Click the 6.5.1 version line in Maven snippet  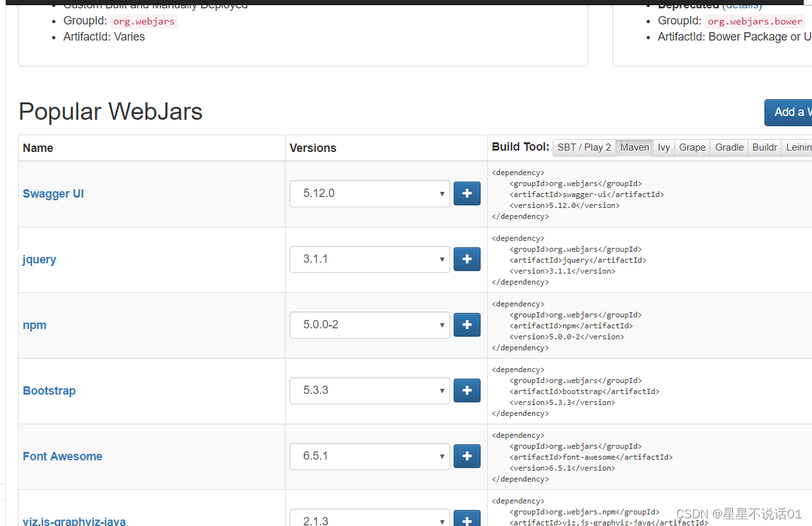(x=562, y=468)
